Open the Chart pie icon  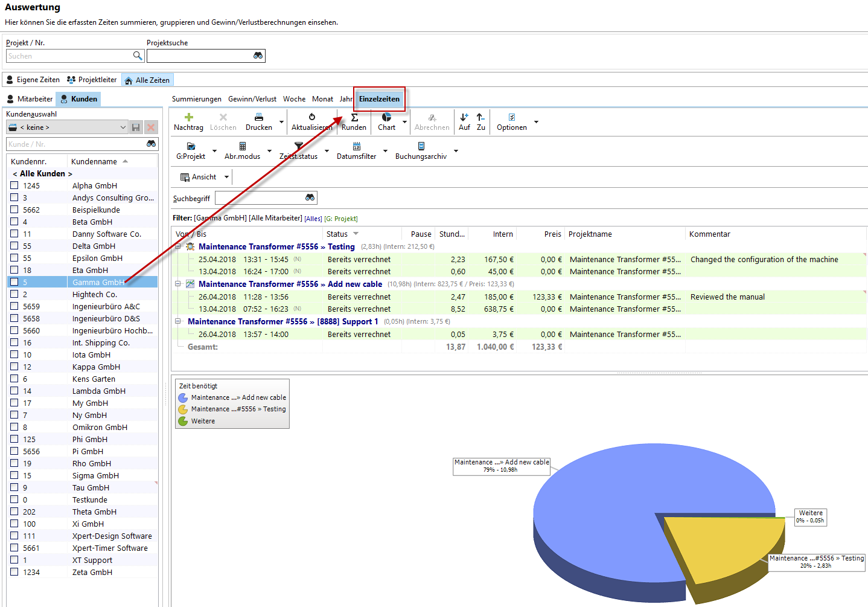tap(386, 117)
